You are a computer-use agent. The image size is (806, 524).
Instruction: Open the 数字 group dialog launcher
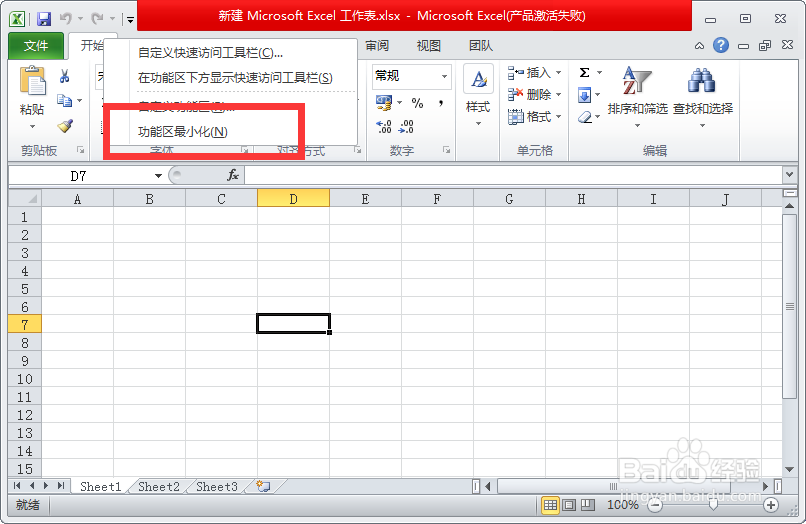coord(446,150)
